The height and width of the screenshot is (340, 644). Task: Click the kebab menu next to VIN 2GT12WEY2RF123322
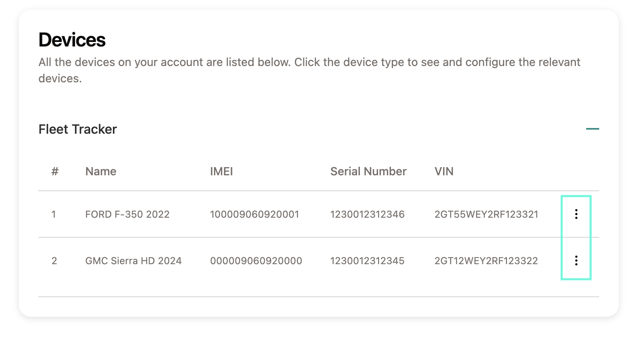[576, 260]
